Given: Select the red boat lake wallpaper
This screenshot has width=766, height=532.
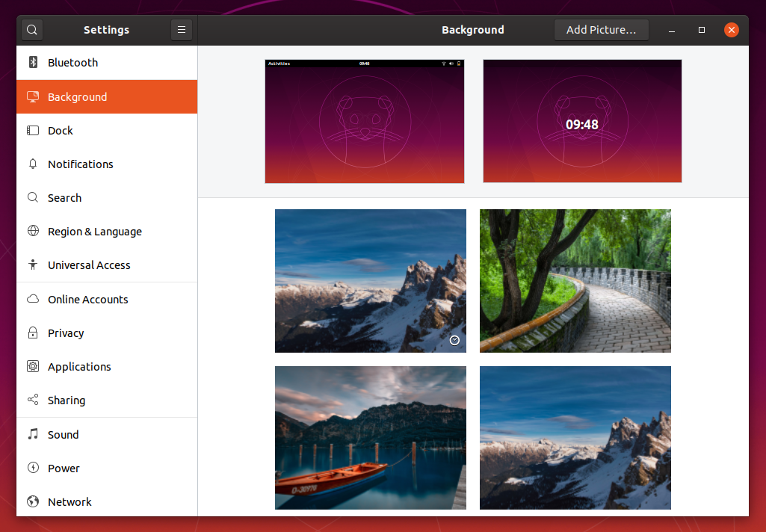Looking at the screenshot, I should (x=370, y=437).
